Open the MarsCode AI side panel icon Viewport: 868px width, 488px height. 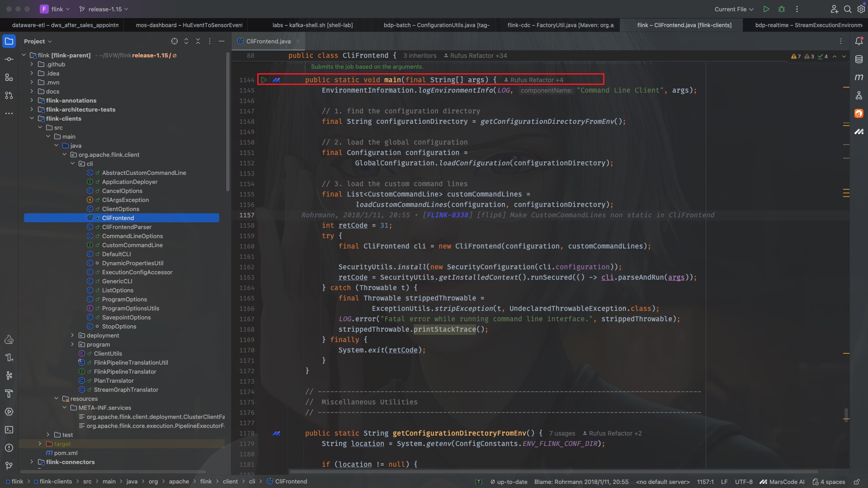(x=859, y=131)
